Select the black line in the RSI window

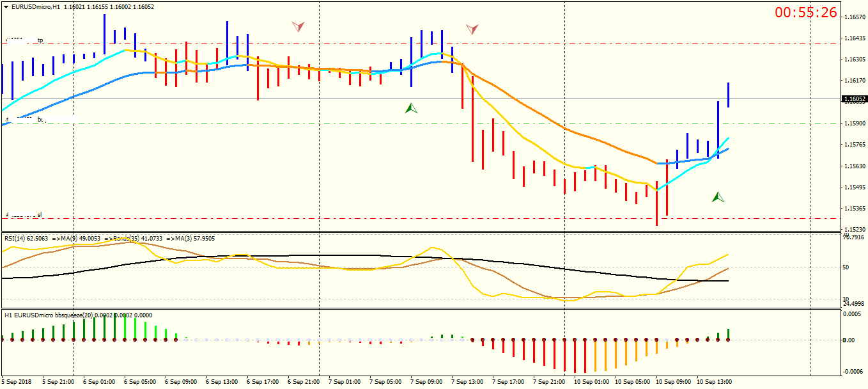[320, 256]
